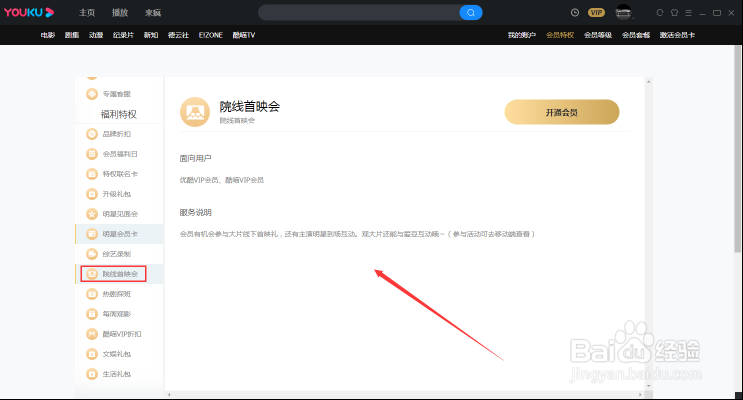The width and height of the screenshot is (743, 400).
Task: Select 会员福利日 text in sidebar
Action: click(x=120, y=154)
